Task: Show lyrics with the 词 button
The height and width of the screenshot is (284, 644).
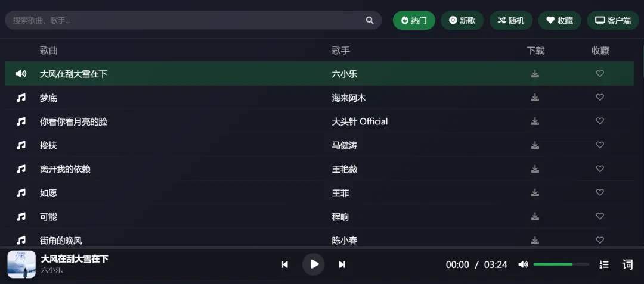Action: pos(627,264)
